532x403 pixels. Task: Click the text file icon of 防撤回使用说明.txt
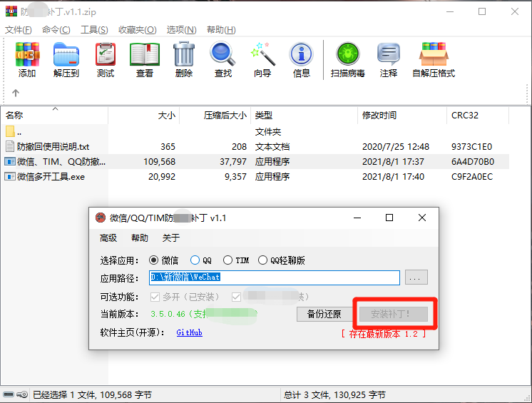pos(10,146)
